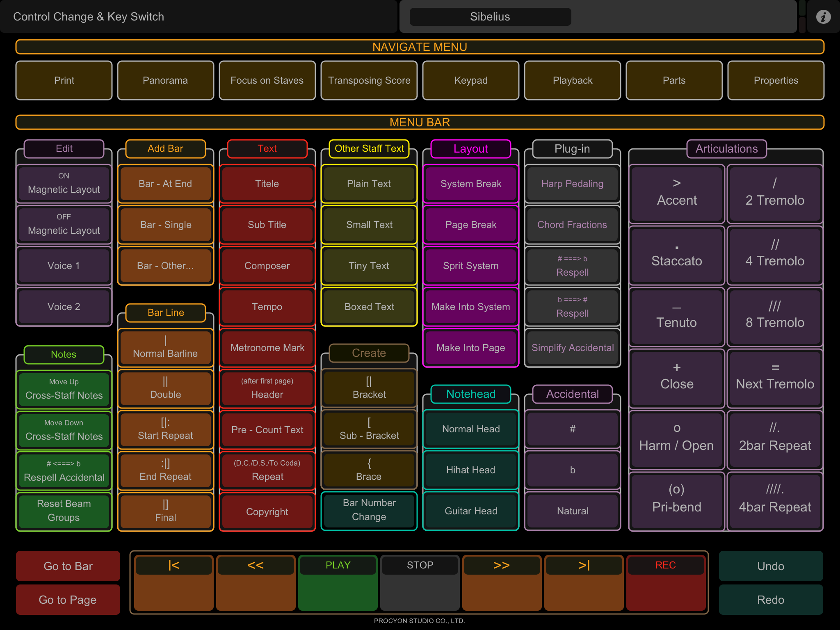
Task: Run Simplify Accidental plug-in
Action: [573, 348]
